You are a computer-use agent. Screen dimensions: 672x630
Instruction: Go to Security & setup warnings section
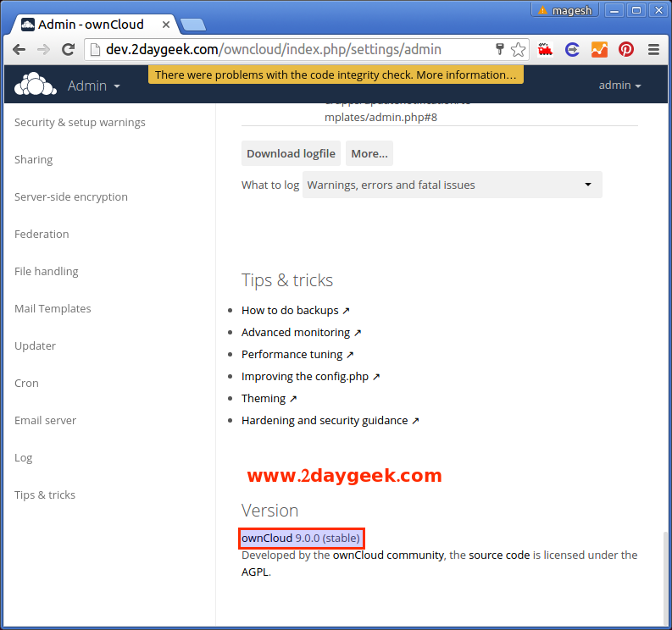click(80, 123)
